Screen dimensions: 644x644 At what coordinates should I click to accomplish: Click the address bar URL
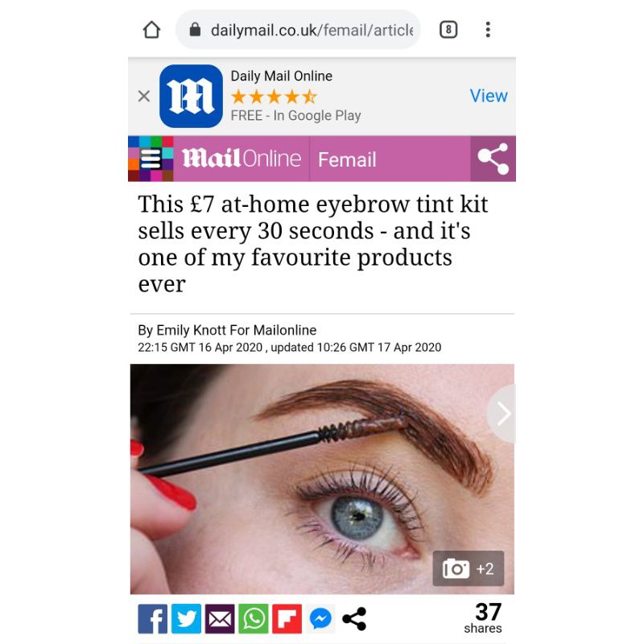point(312,30)
